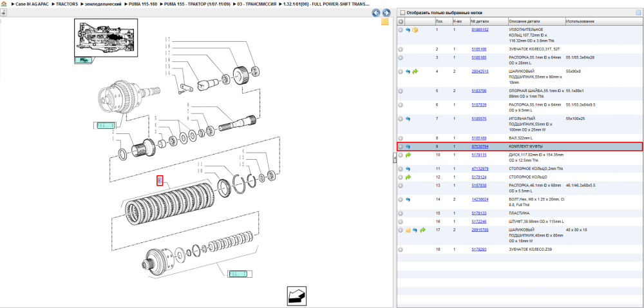644x308 pixels.
Task: Click the large return arrow below diagram
Action: tap(298, 296)
